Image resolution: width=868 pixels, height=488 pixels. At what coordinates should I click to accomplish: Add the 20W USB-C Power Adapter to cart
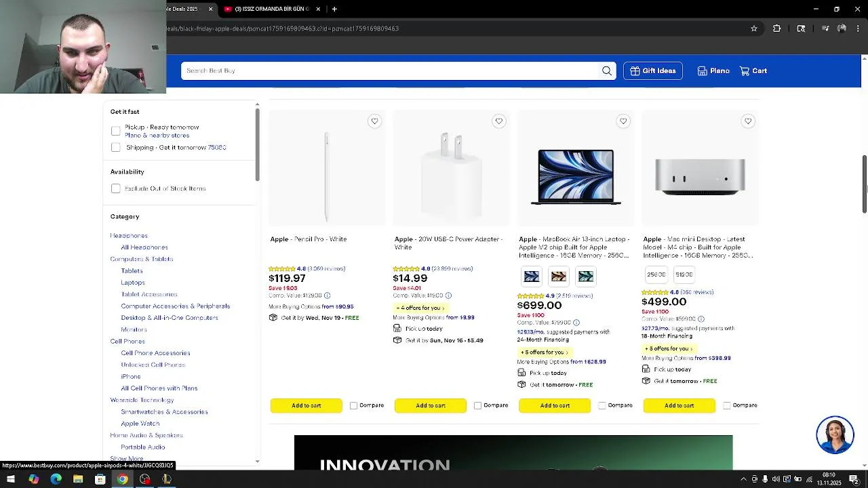pos(431,405)
